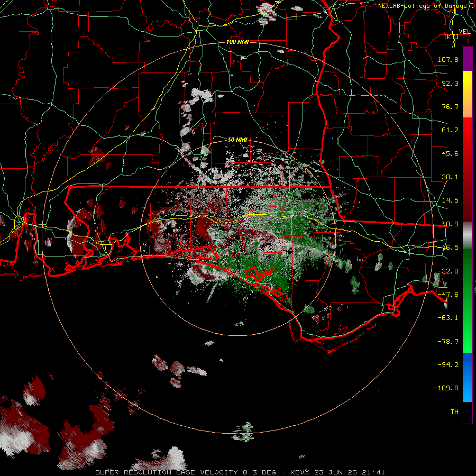The image size is (476, 476).
Task: Click the 107.8 velocity scale value
Action: tap(448, 59)
